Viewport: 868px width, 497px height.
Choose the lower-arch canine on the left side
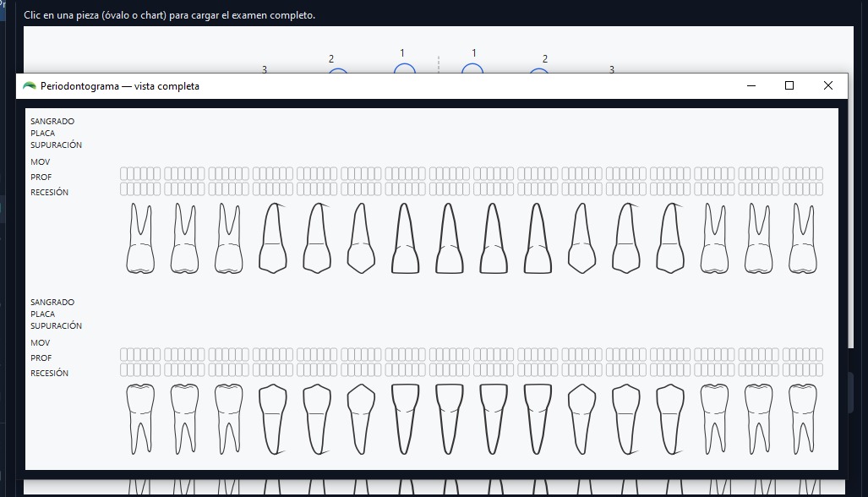[x=361, y=419]
